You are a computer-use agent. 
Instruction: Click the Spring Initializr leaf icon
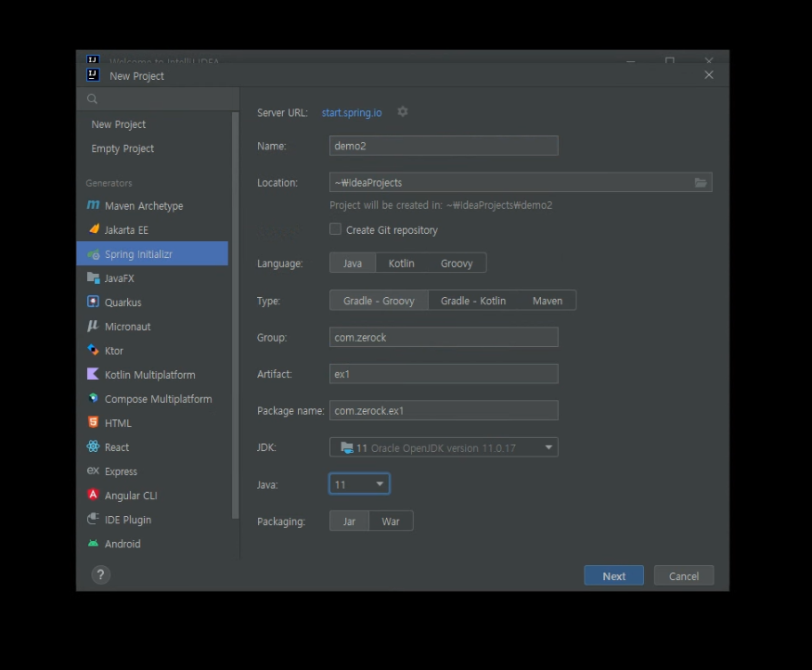93,254
